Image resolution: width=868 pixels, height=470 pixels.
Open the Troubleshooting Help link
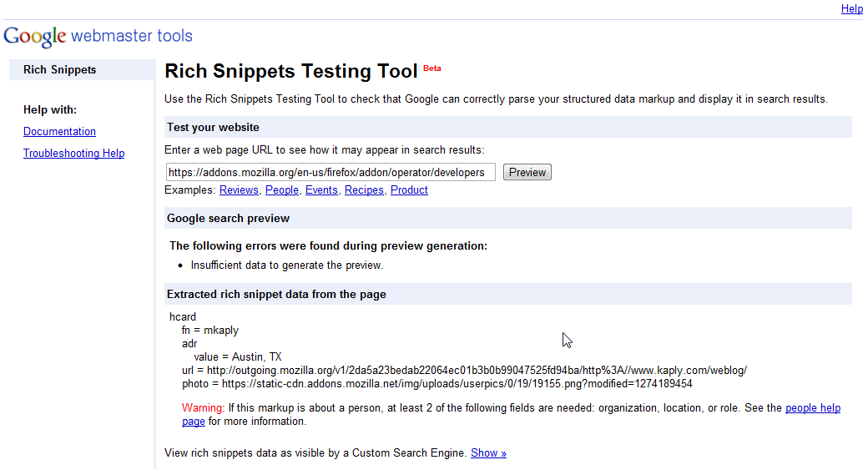coord(73,153)
